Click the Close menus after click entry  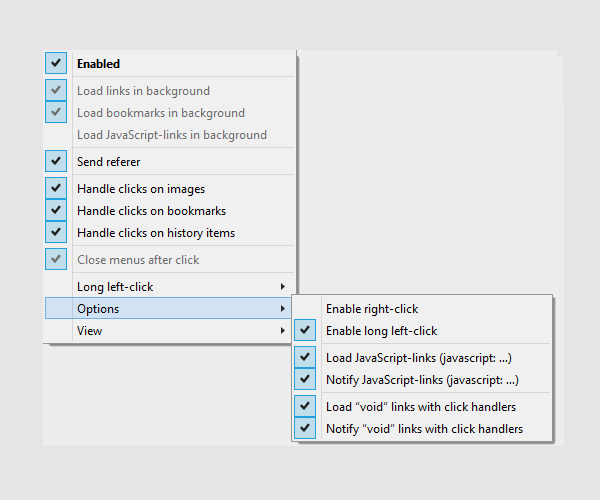(169, 259)
